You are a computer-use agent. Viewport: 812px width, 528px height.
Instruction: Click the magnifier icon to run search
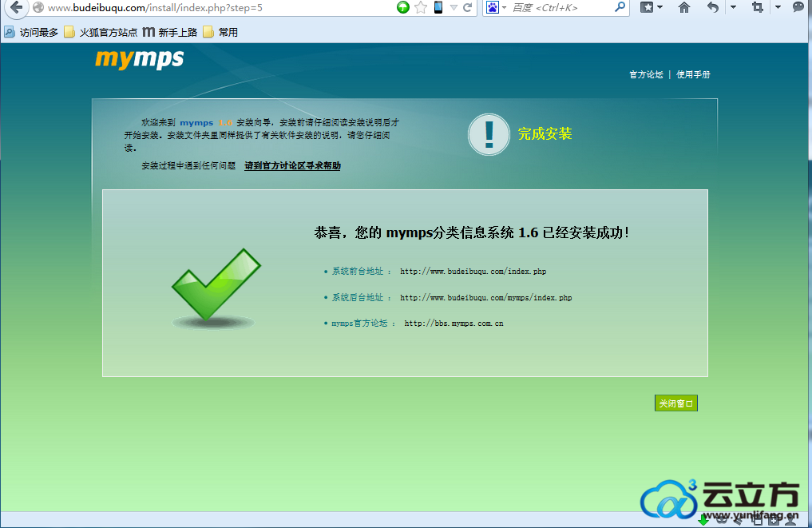(x=620, y=7)
